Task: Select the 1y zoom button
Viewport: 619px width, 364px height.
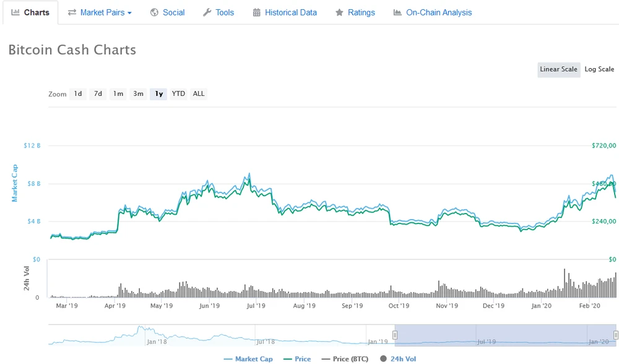Action: 158,94
